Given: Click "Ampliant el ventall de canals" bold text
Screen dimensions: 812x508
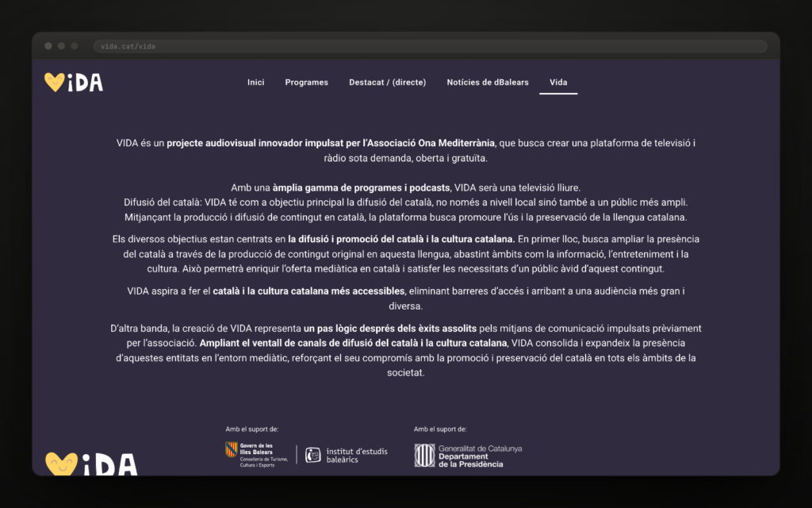Looking at the screenshot, I should pos(263,343).
